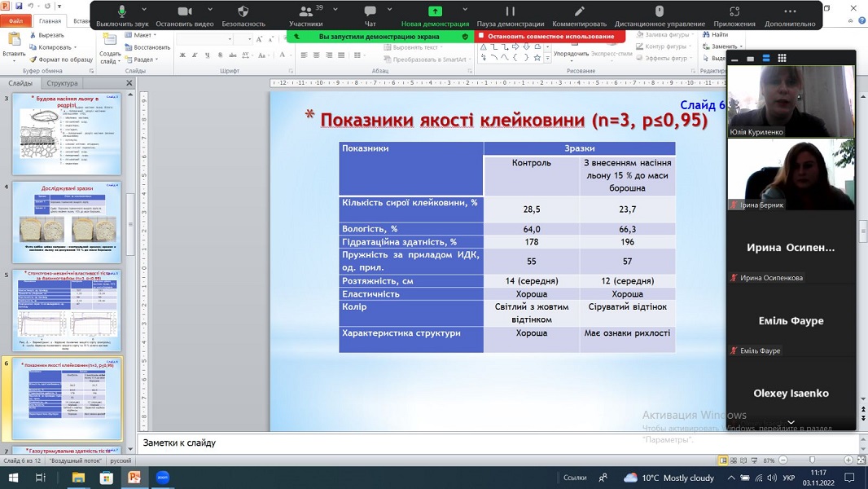The image size is (868, 489).
Task: Stop video with Zoom camera icon
Action: click(184, 15)
